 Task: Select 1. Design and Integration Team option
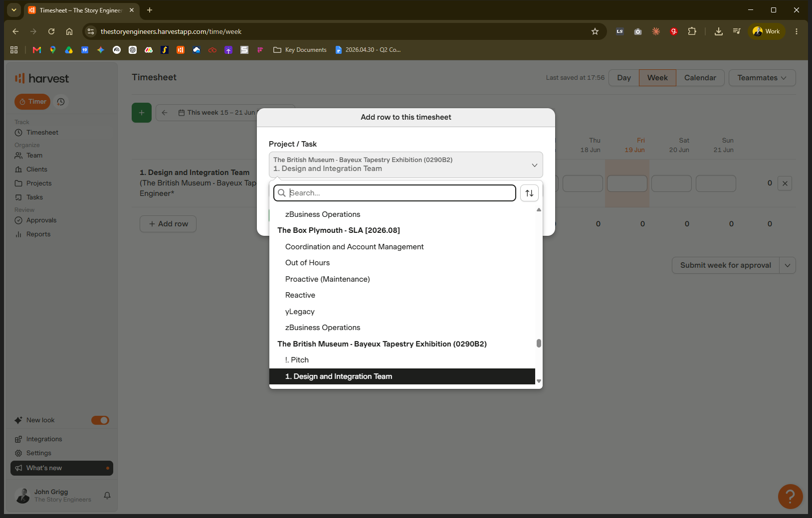[402, 376]
